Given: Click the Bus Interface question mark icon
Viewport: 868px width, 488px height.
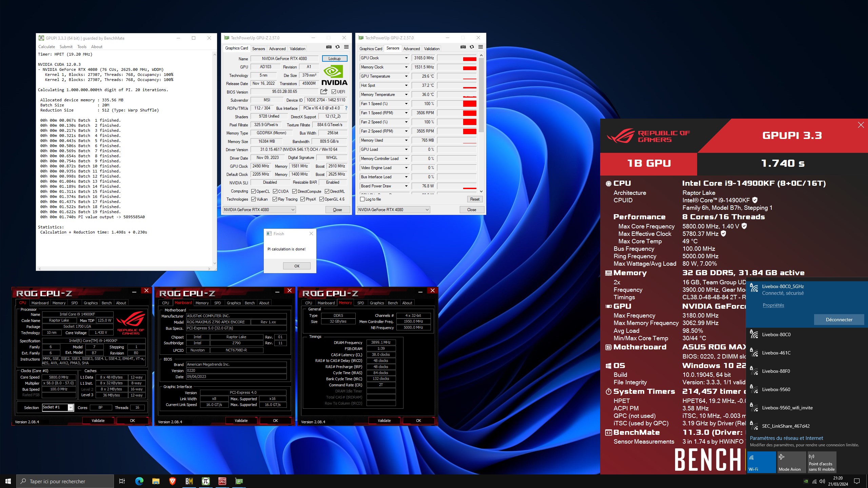Looking at the screenshot, I should (x=346, y=108).
